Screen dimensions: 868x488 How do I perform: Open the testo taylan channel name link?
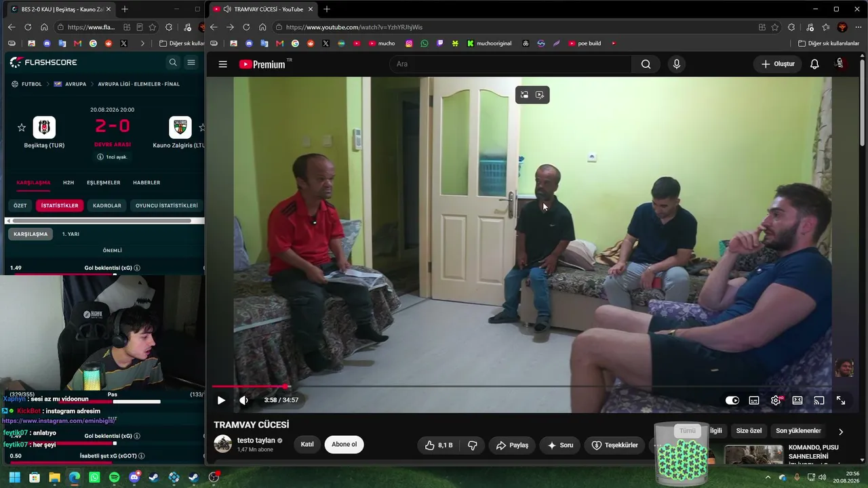[x=256, y=441]
